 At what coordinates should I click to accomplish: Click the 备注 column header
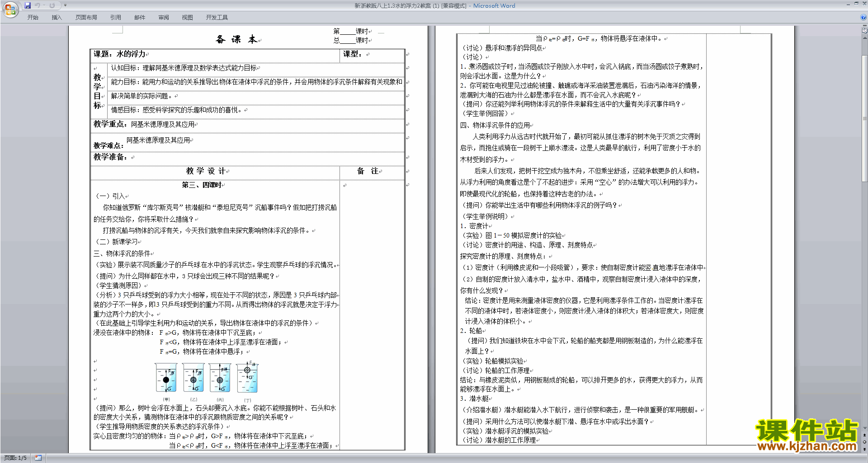(368, 171)
